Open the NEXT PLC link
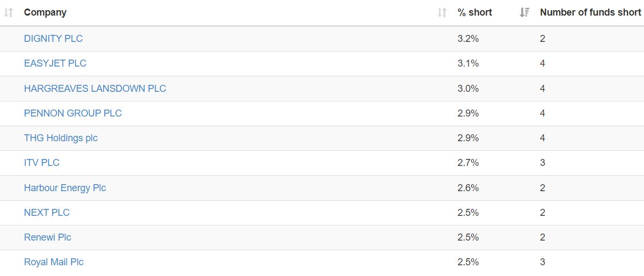Screen dimensions: 644x276 tap(47, 213)
